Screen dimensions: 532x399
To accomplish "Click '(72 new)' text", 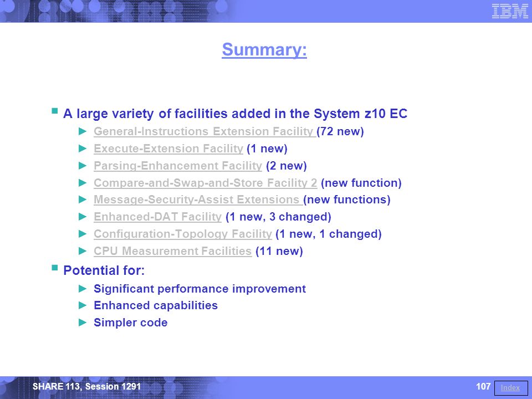I will coord(340,131).
